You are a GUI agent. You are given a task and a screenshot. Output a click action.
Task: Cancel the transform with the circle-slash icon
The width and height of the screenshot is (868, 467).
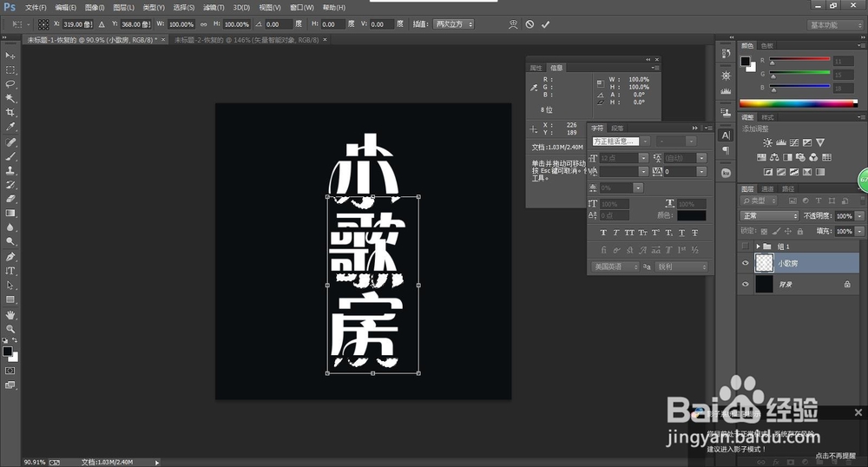pos(529,24)
